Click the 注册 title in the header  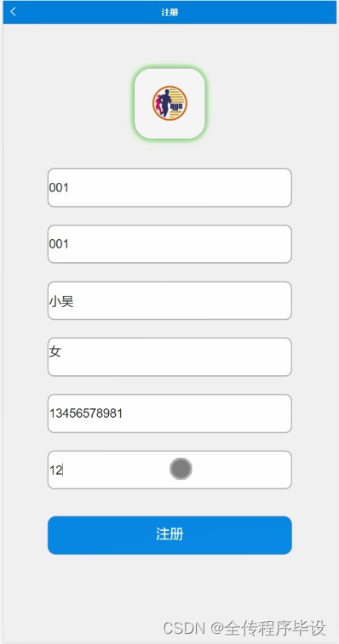pos(169,12)
